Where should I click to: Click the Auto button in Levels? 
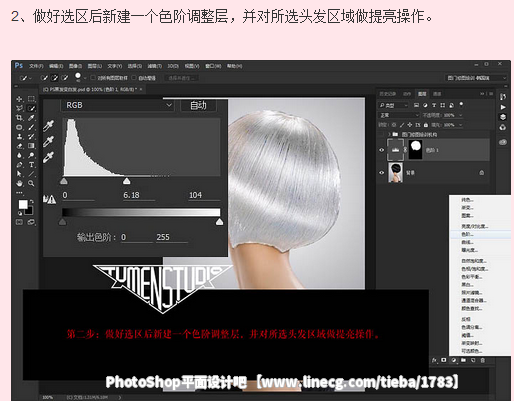198,105
